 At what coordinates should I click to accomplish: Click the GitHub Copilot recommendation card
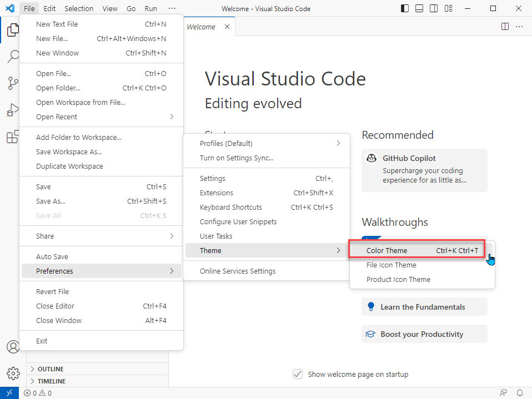424,170
